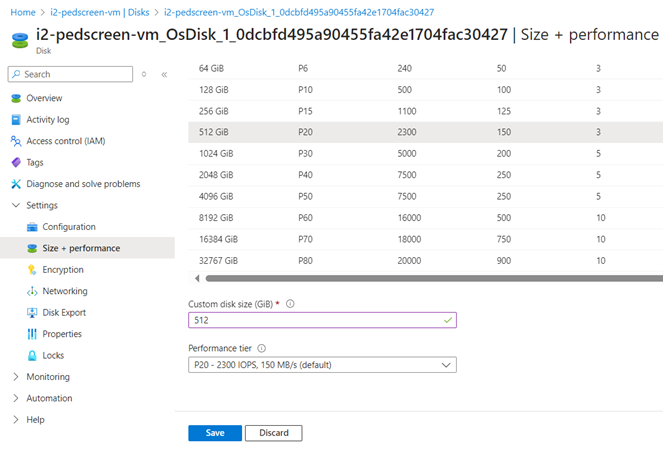The width and height of the screenshot is (663, 449).
Task: Click the Save button
Action: coord(215,433)
